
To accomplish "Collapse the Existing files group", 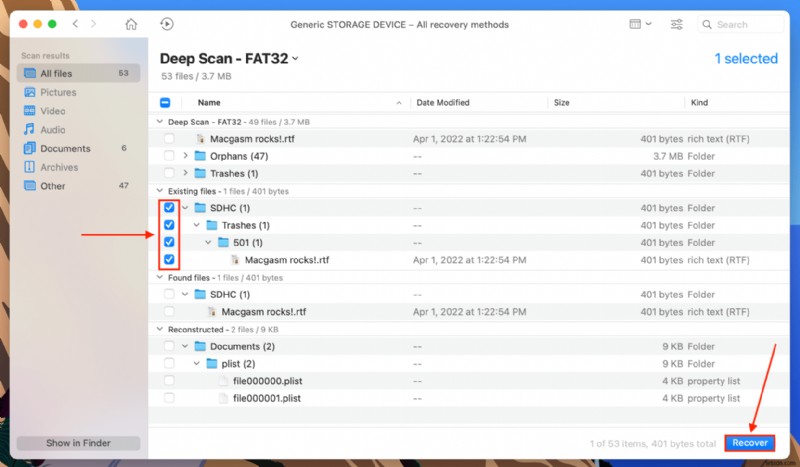I will pyautogui.click(x=160, y=191).
